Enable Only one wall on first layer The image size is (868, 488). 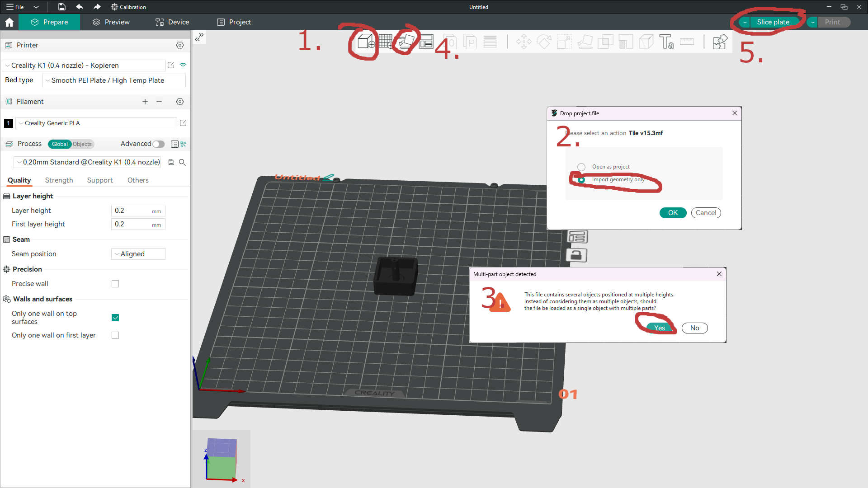(115, 335)
